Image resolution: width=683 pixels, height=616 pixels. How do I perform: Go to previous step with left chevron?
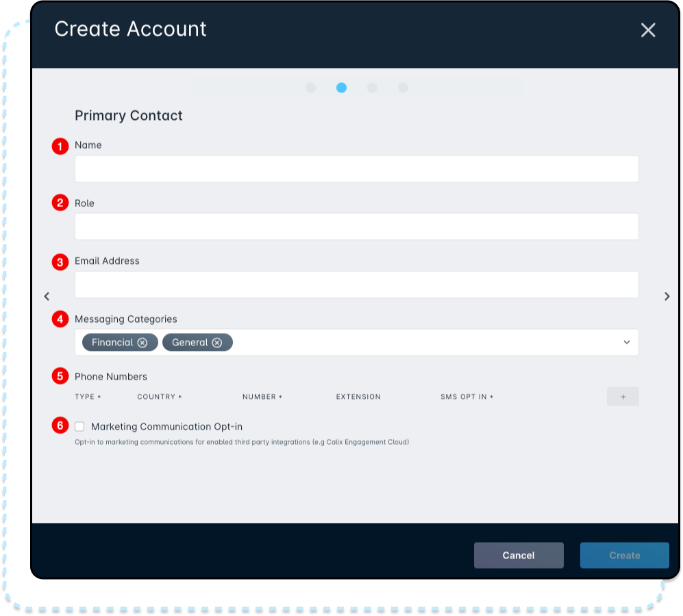47,296
